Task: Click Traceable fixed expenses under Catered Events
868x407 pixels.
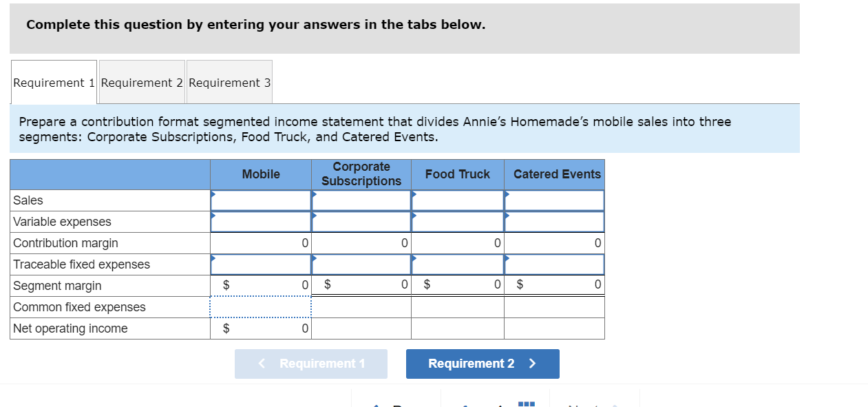Action: [555, 264]
